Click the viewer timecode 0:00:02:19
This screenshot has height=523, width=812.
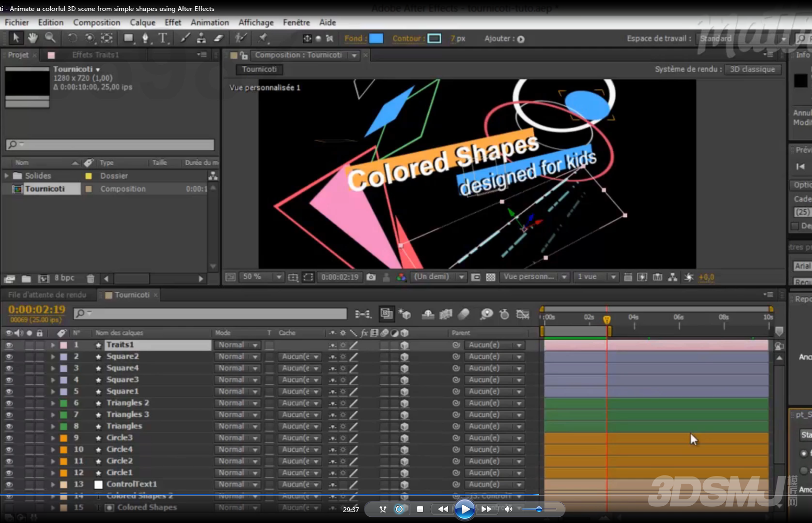click(340, 277)
